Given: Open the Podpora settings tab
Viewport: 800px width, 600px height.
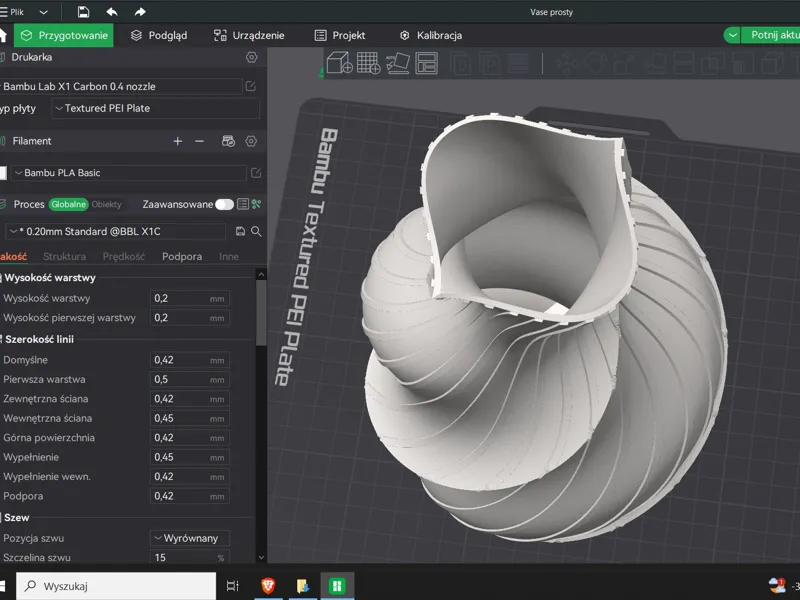Looking at the screenshot, I should point(182,257).
